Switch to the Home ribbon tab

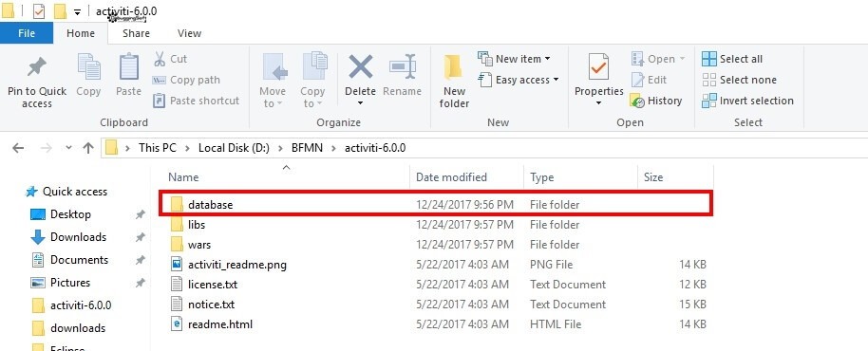click(81, 33)
